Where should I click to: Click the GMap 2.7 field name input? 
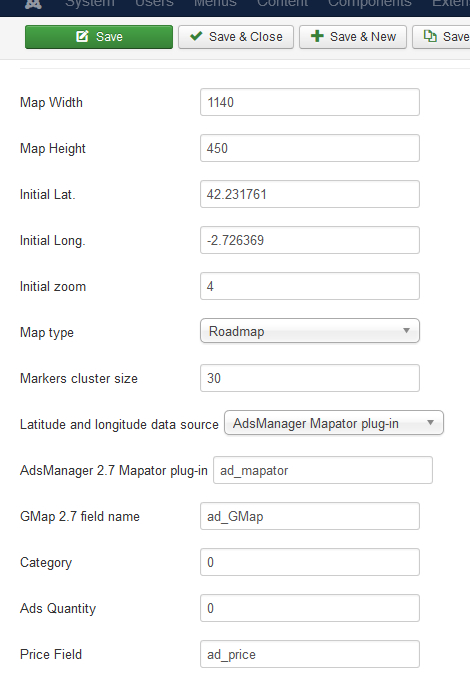pyautogui.click(x=310, y=516)
